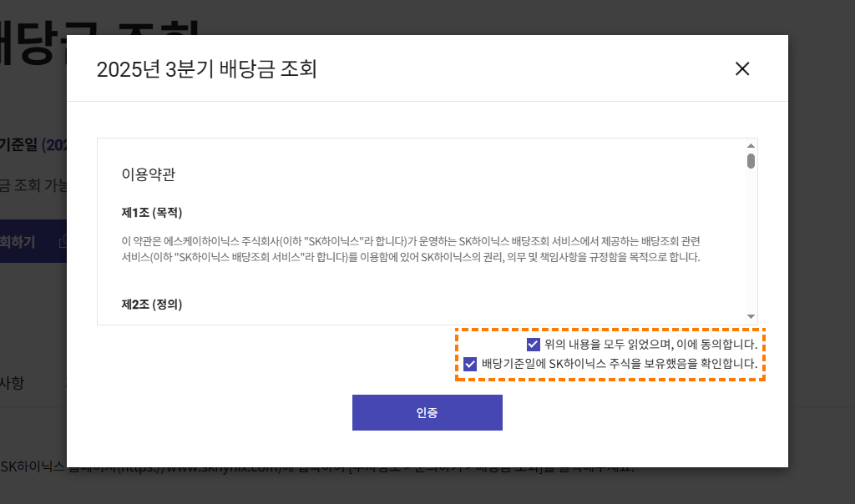
Task: Click the 제2조 (정의) heading
Action: tap(152, 304)
